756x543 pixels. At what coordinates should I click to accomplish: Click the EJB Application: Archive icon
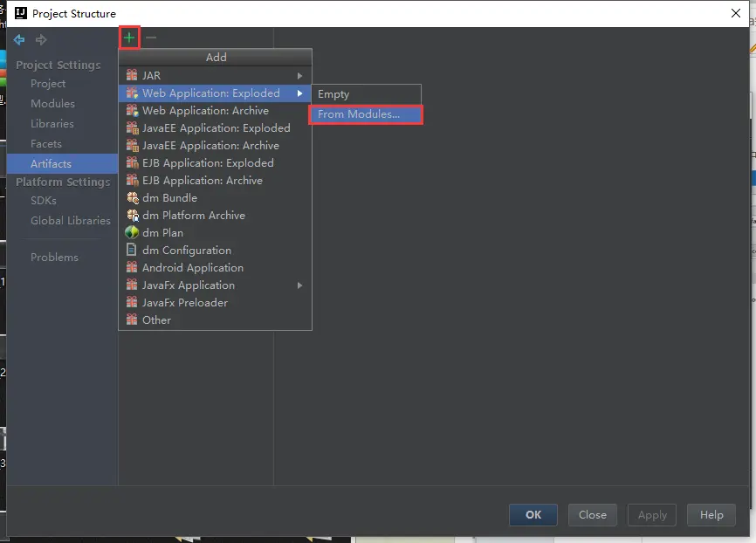click(x=132, y=181)
